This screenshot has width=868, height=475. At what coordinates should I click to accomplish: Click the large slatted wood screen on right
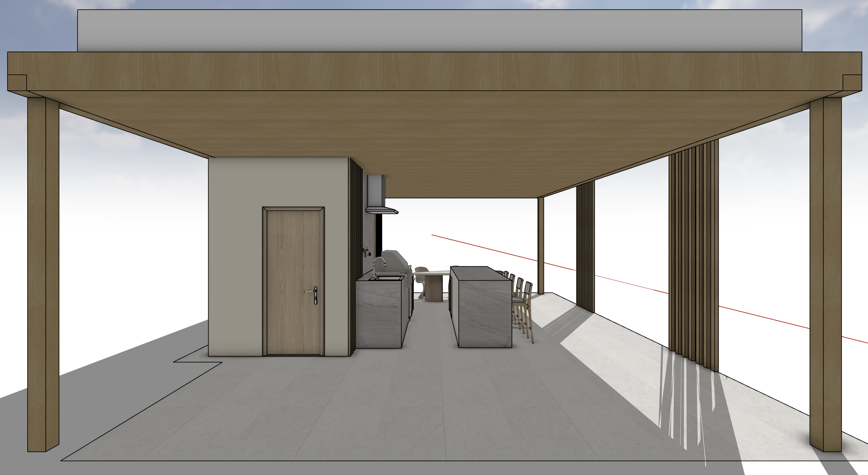(693, 256)
